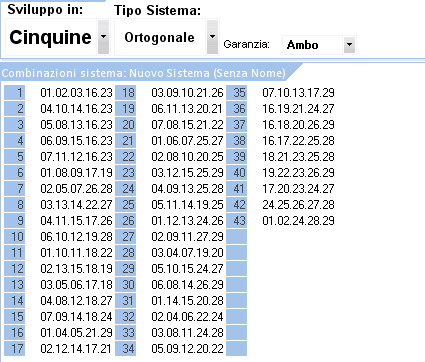The width and height of the screenshot is (425, 362).
Task: Select combination row number 1
Action: tap(15, 93)
